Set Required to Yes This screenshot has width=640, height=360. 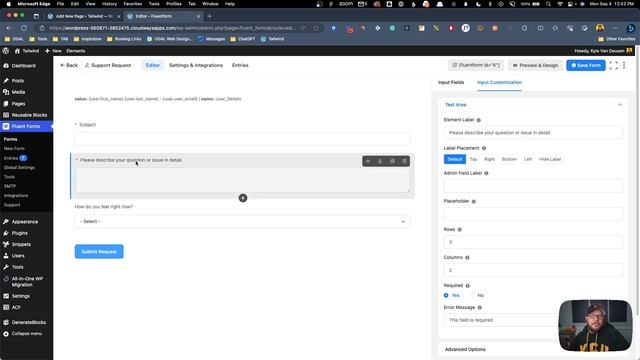click(x=452, y=296)
